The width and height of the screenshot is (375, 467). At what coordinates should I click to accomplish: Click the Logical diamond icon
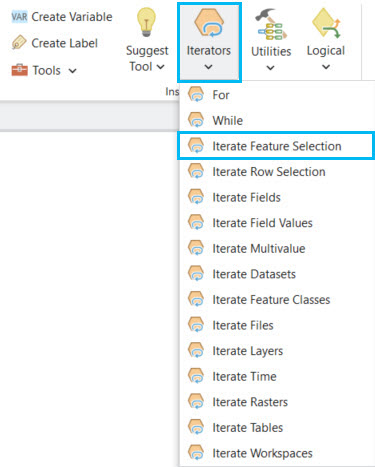[326, 23]
